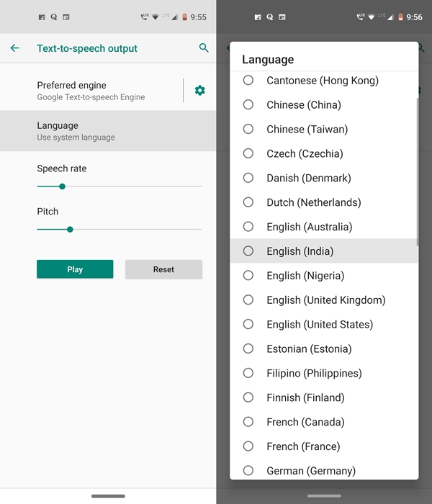Tap the right screen navigation pill
Image resolution: width=432 pixels, height=504 pixels.
324,496
